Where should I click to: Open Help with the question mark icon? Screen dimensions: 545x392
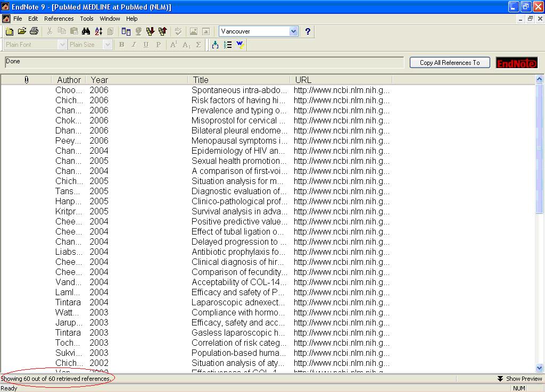click(x=308, y=31)
